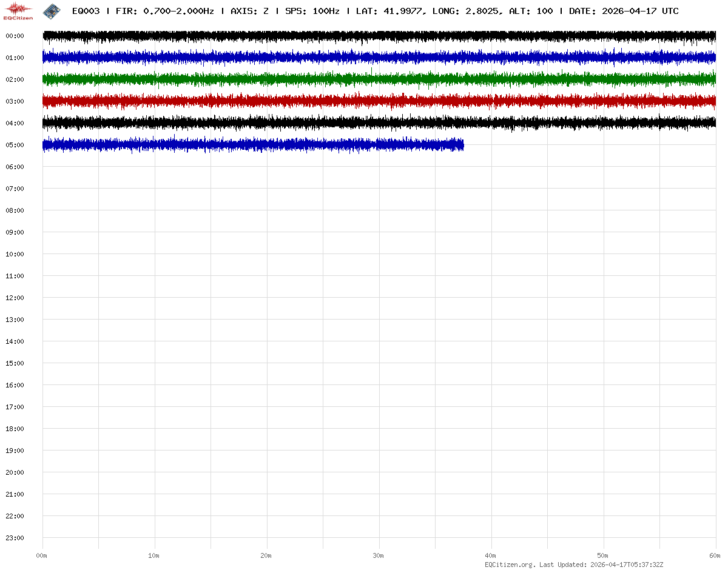
Task: Select the EQ003 station ID in header
Action: click(x=86, y=11)
